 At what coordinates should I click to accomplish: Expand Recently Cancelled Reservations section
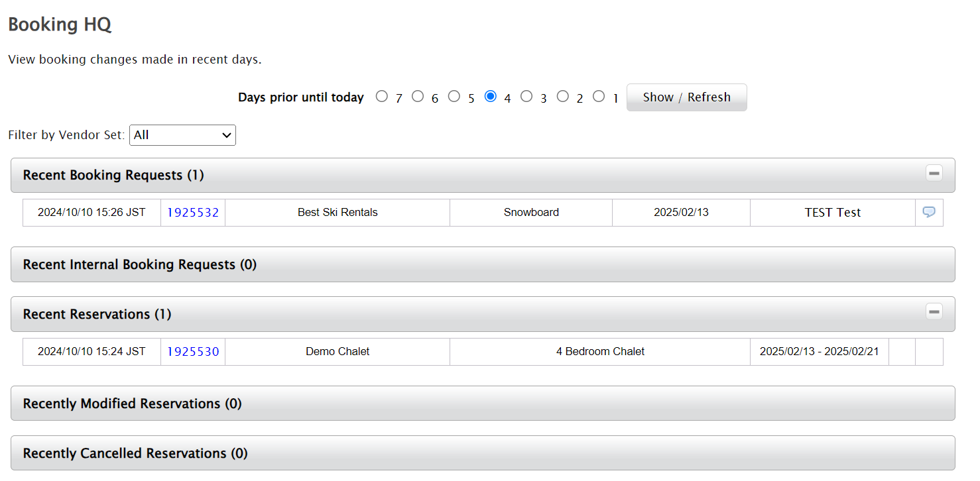coord(135,453)
